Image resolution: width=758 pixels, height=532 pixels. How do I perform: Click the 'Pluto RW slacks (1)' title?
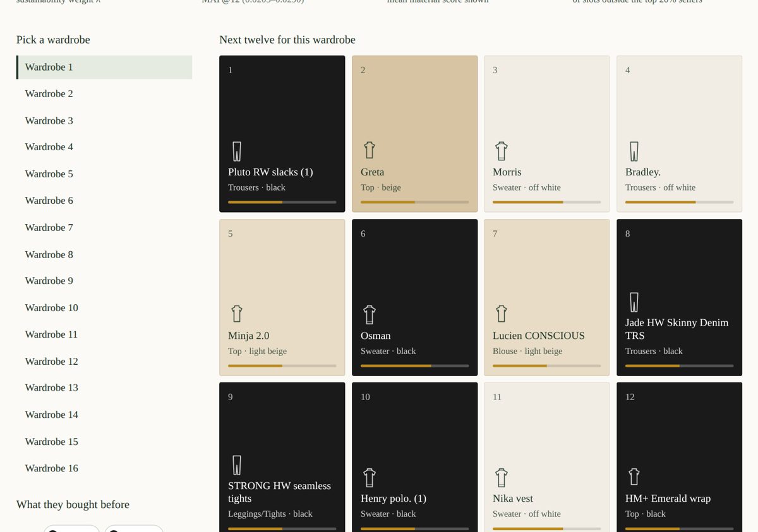(x=270, y=172)
